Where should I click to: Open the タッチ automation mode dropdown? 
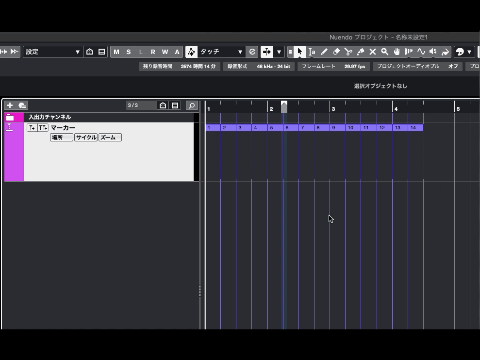(221, 52)
